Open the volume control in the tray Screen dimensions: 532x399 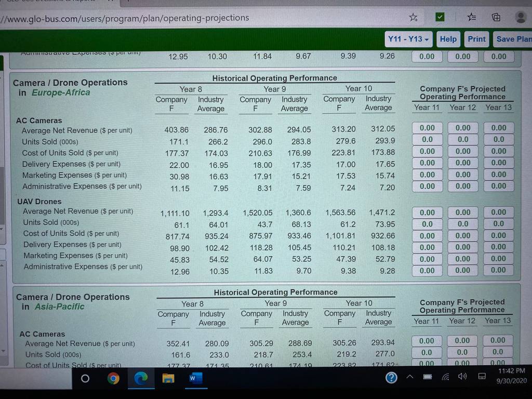coord(462,376)
